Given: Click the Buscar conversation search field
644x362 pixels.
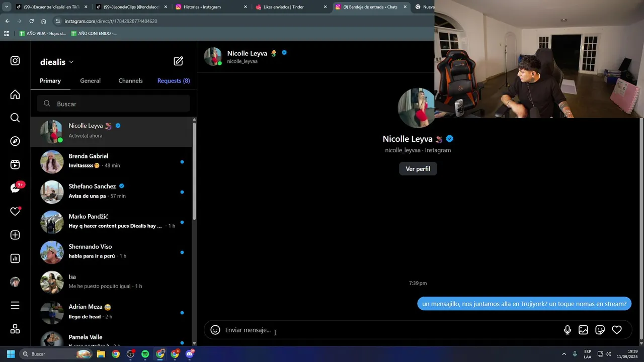Looking at the screenshot, I should click(113, 104).
